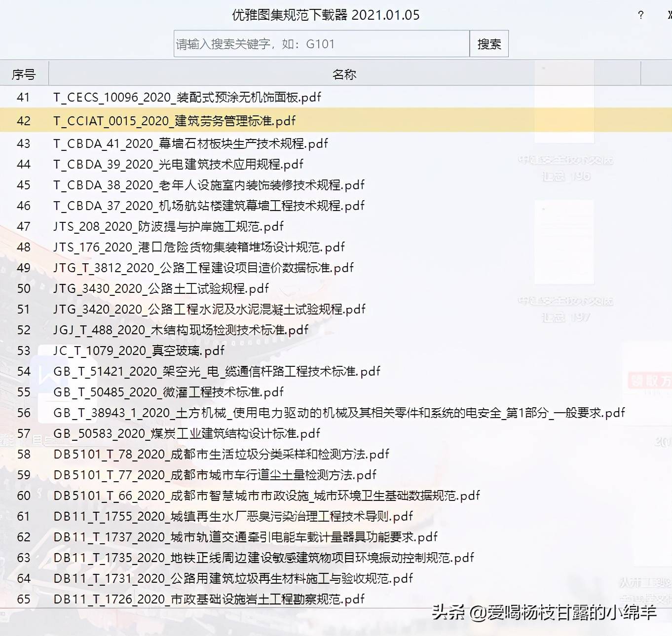The width and height of the screenshot is (672, 636).
Task: Click the 搜索 search button
Action: pyautogui.click(x=489, y=44)
